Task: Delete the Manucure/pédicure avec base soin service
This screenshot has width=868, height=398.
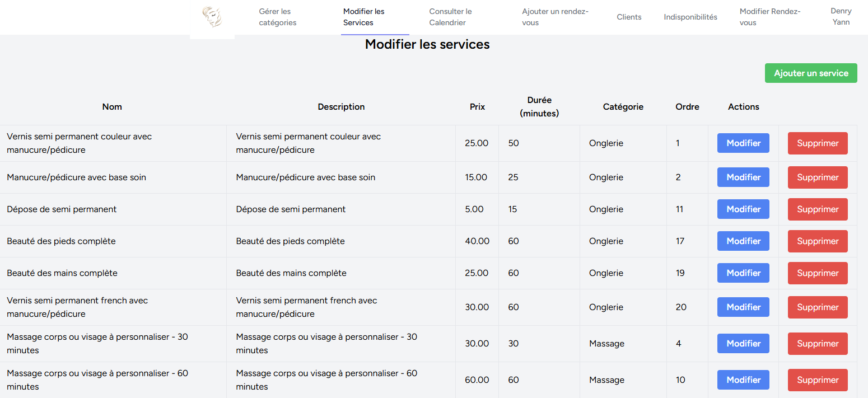Action: pos(818,177)
